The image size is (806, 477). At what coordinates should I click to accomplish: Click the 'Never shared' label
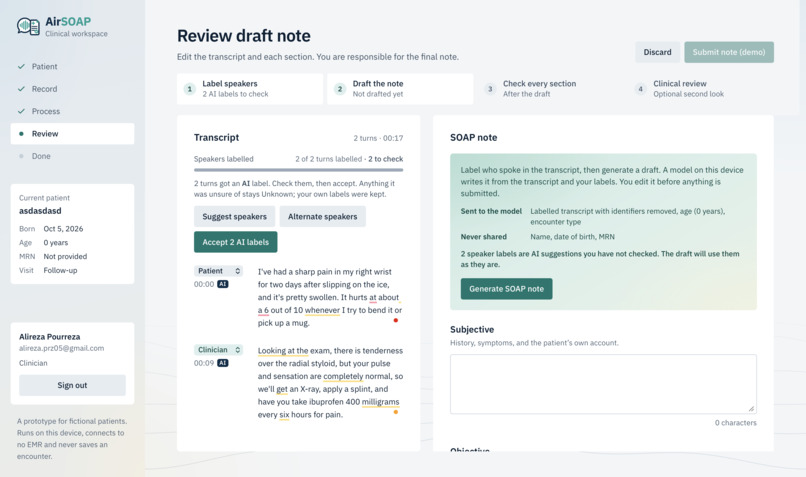pyautogui.click(x=484, y=237)
